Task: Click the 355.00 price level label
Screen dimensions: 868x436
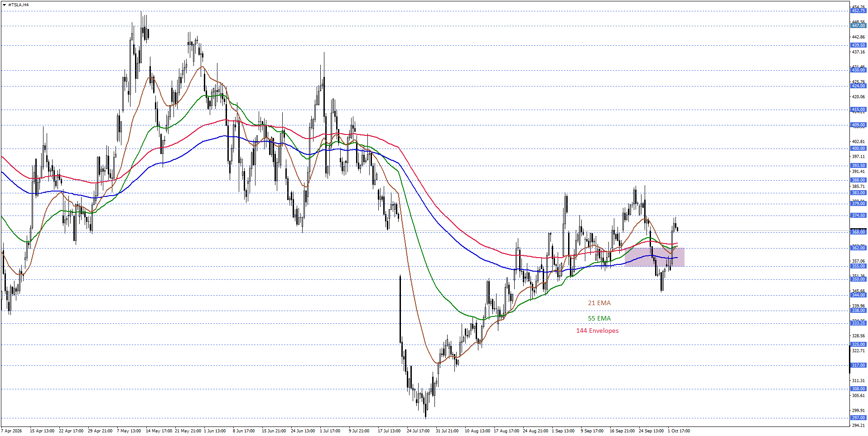Action: [x=858, y=266]
